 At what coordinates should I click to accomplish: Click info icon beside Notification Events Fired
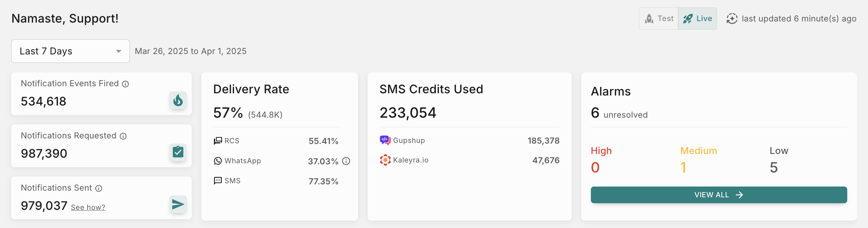(x=126, y=84)
